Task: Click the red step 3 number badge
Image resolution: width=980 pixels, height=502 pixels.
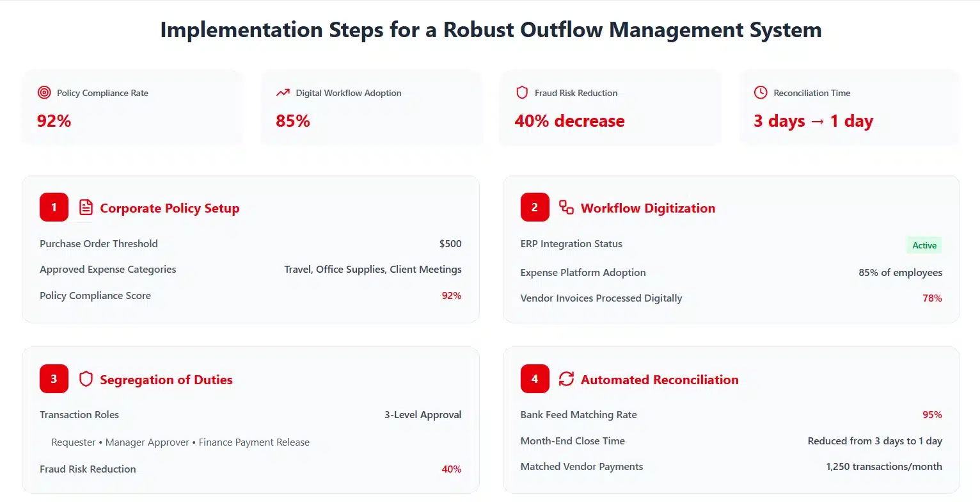Action: [53, 378]
